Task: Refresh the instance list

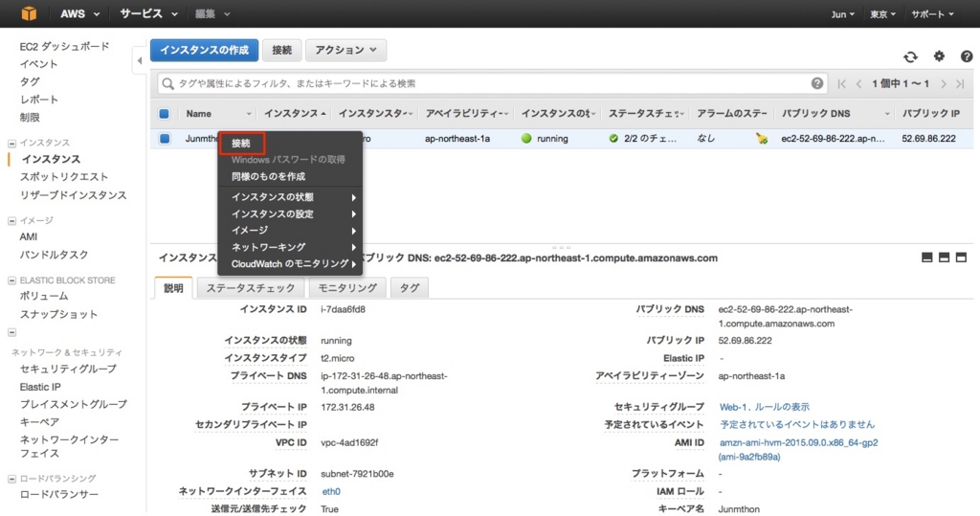Action: [x=911, y=56]
